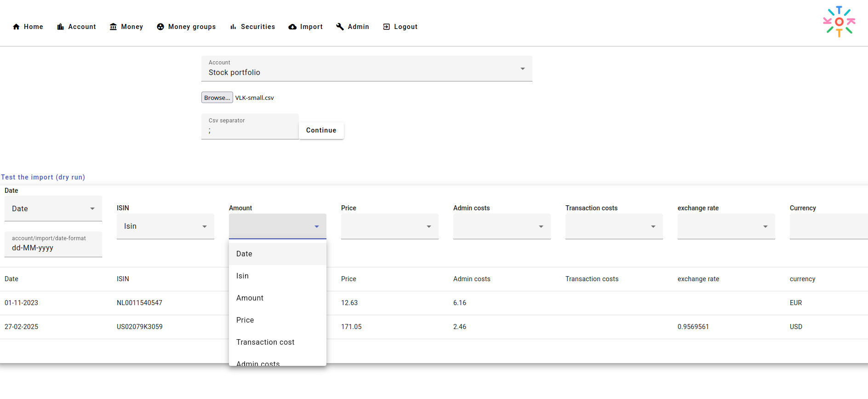This screenshot has width=868, height=399.
Task: Go to the Money page
Action: [126, 27]
